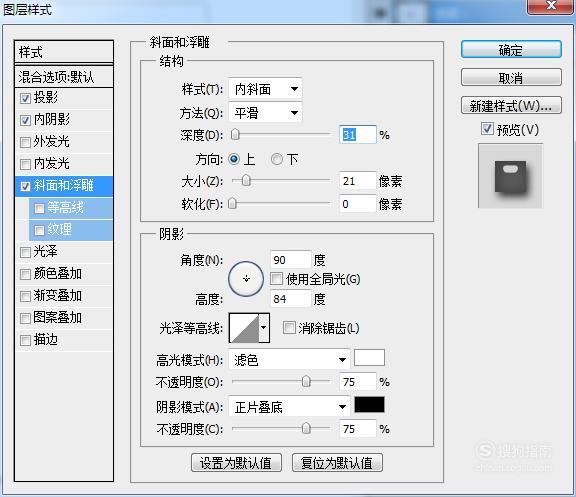Click the 确定 OK button

(x=511, y=50)
